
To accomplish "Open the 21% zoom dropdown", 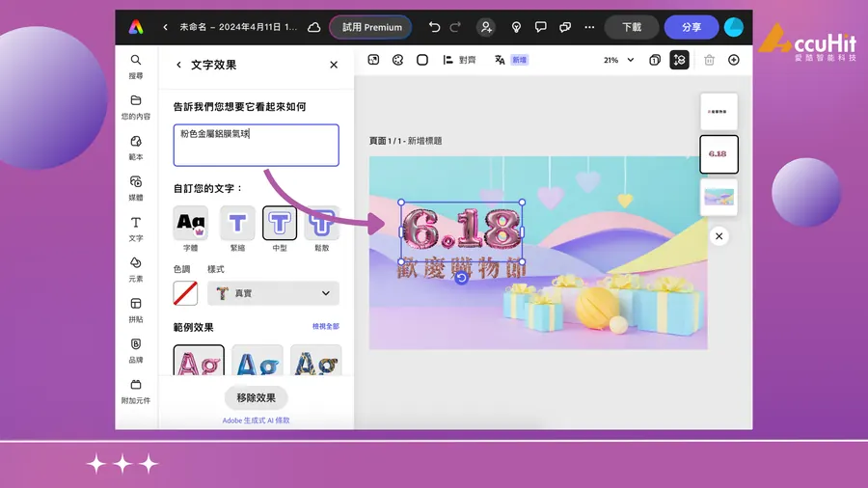I will [619, 60].
